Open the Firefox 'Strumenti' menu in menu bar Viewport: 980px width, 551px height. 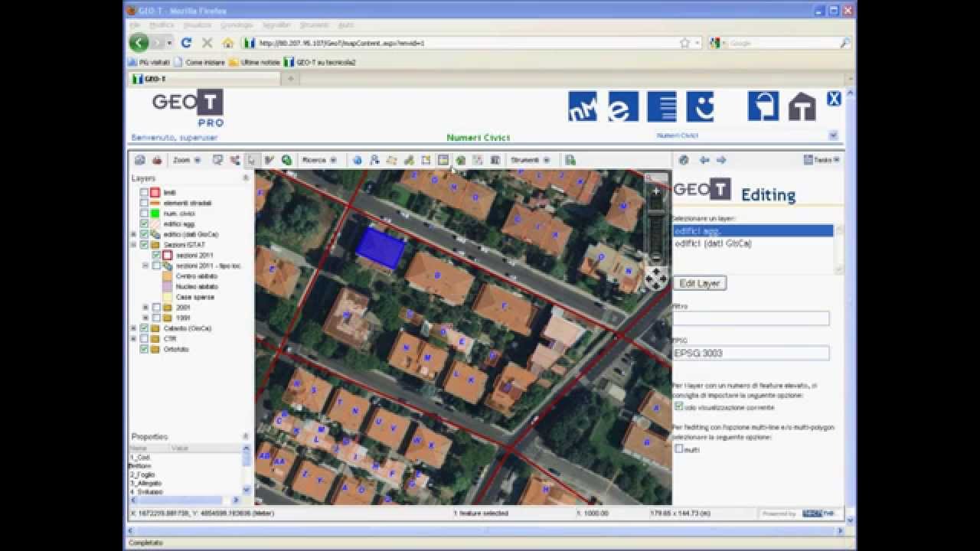pos(314,25)
